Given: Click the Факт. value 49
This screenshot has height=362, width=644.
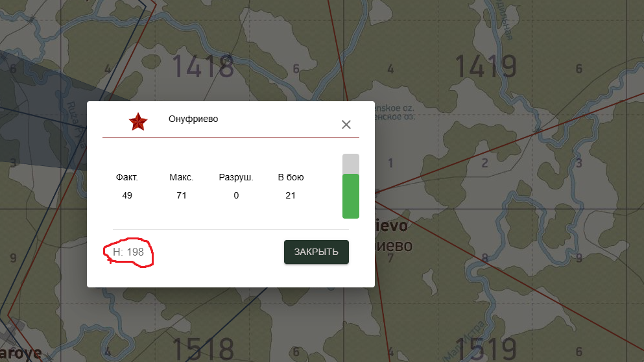Looking at the screenshot, I should (x=127, y=195).
